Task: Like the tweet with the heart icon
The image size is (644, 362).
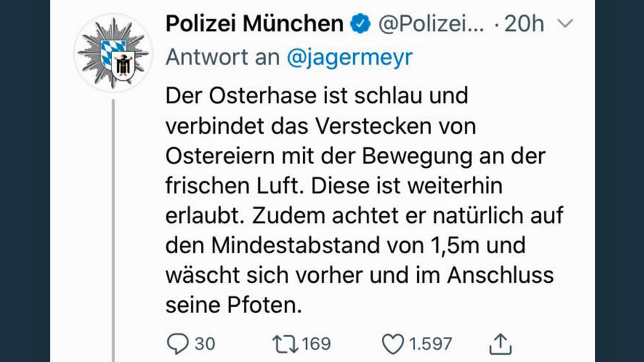Action: click(x=393, y=344)
